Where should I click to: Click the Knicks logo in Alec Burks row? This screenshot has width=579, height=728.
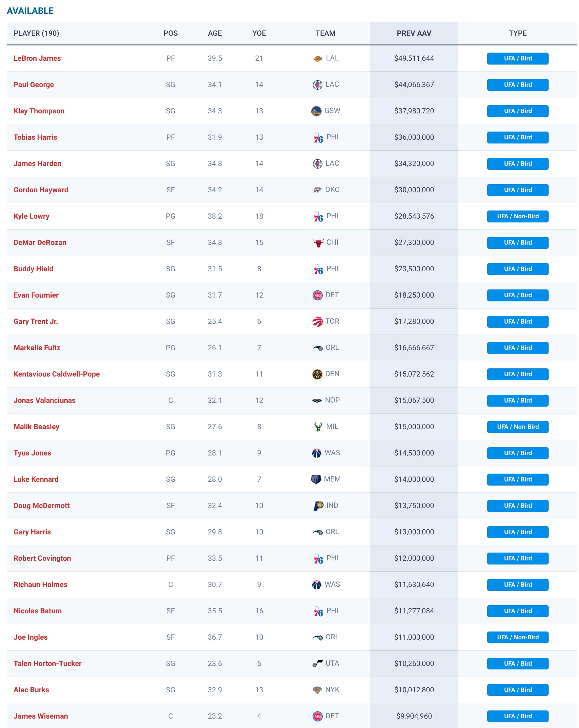click(317, 690)
